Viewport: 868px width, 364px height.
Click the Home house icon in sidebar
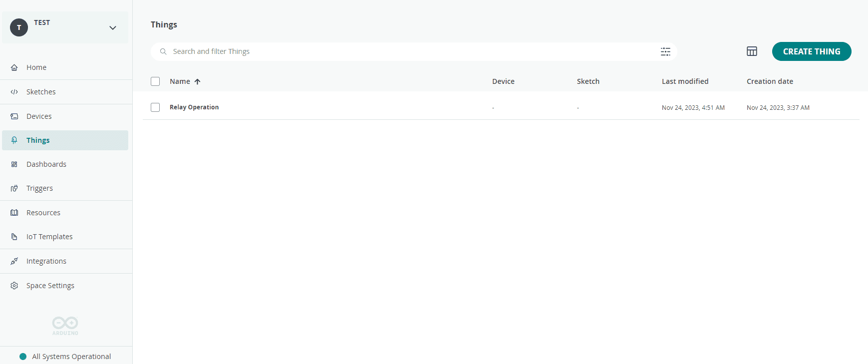tap(14, 67)
